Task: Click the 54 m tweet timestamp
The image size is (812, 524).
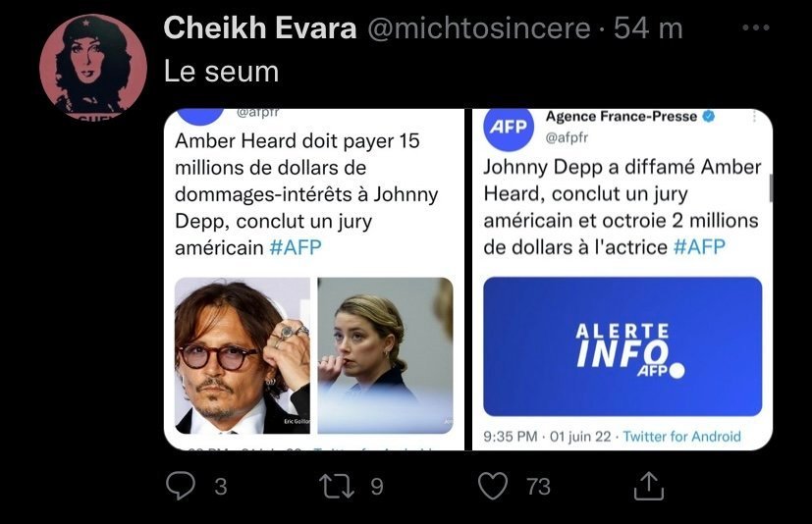Action: click(x=648, y=29)
